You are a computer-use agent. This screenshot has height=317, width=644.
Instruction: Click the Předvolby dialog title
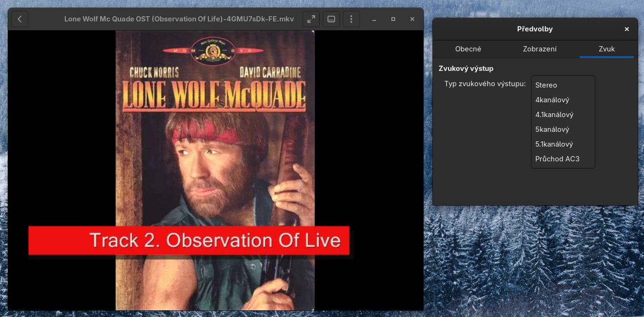click(x=535, y=29)
